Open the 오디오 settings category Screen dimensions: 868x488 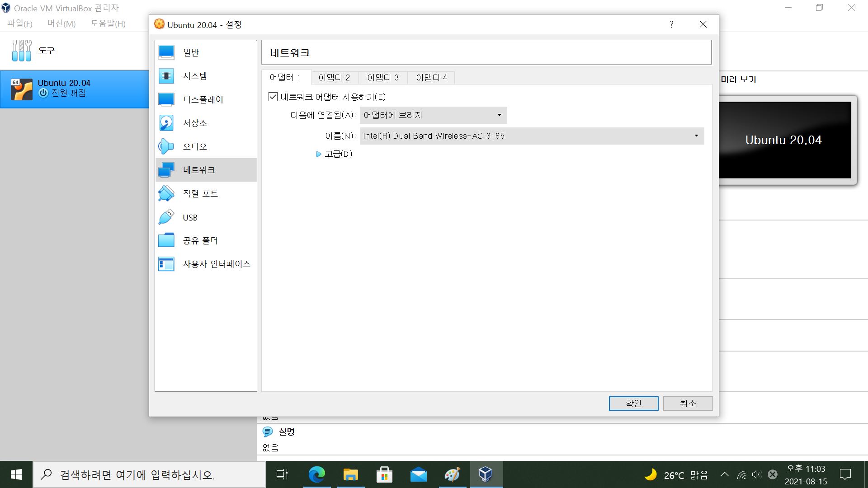tap(206, 146)
